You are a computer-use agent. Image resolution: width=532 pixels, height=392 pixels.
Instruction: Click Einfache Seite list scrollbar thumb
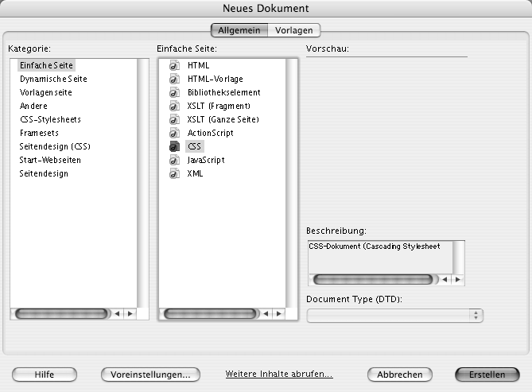coord(210,314)
